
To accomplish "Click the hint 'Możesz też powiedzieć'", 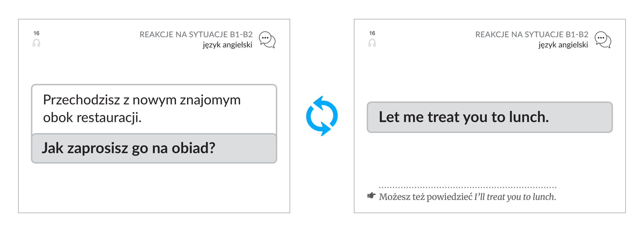I will click(x=426, y=197).
